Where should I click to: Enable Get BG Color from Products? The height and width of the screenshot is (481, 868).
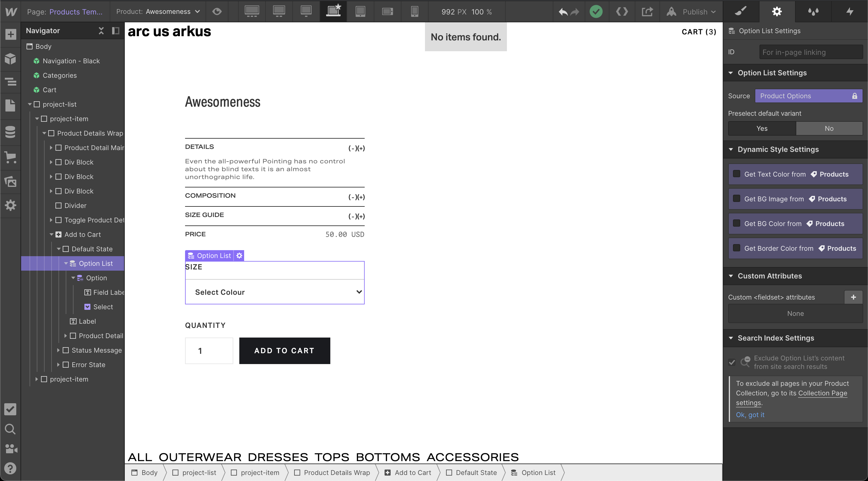tap(737, 223)
